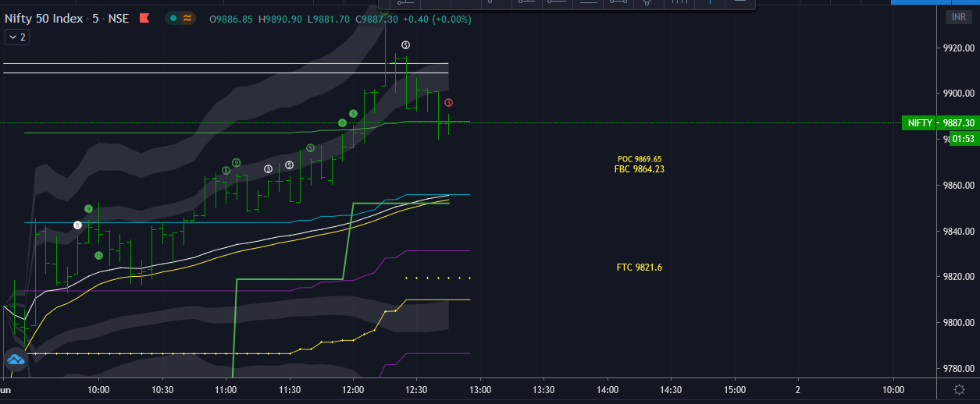This screenshot has width=980, height=404.
Task: Collapse the indicator legend showing 2
Action: (x=17, y=37)
